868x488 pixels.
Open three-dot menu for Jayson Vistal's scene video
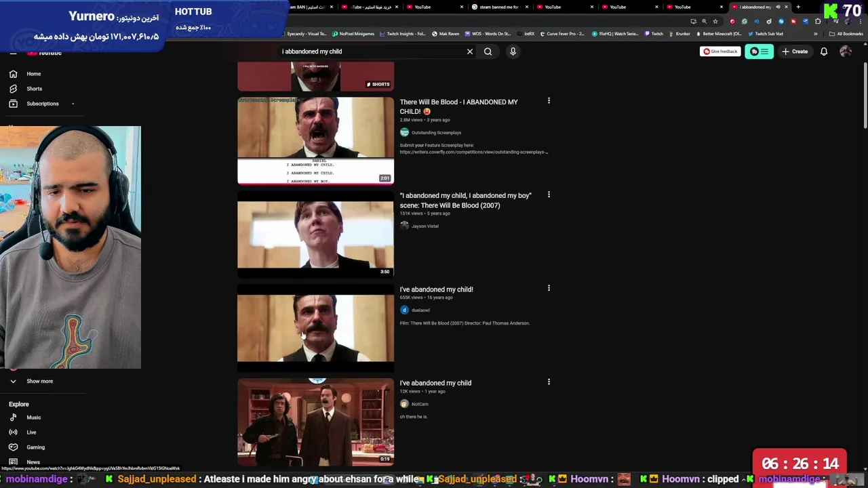pos(549,195)
